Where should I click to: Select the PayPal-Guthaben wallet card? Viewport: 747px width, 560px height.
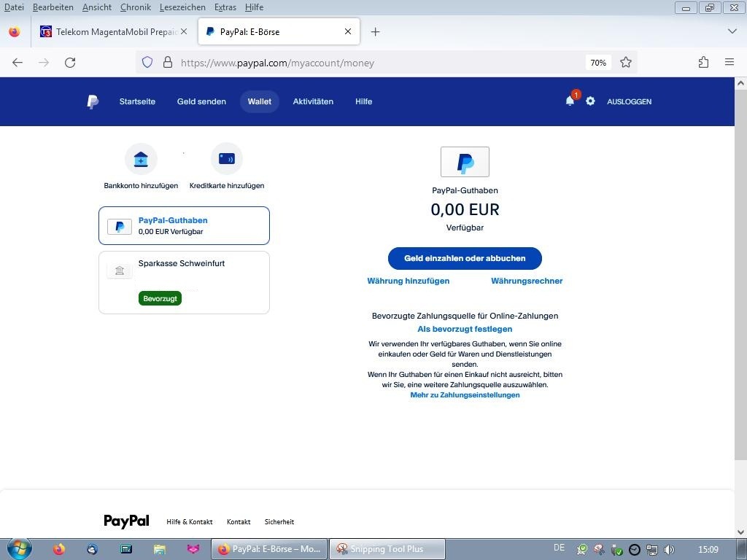coord(184,226)
